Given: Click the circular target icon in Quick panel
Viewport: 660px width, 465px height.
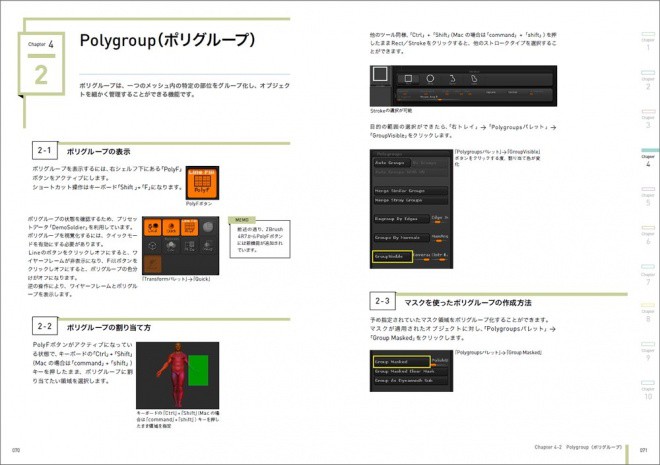Looking at the screenshot, I should pyautogui.click(x=153, y=246).
